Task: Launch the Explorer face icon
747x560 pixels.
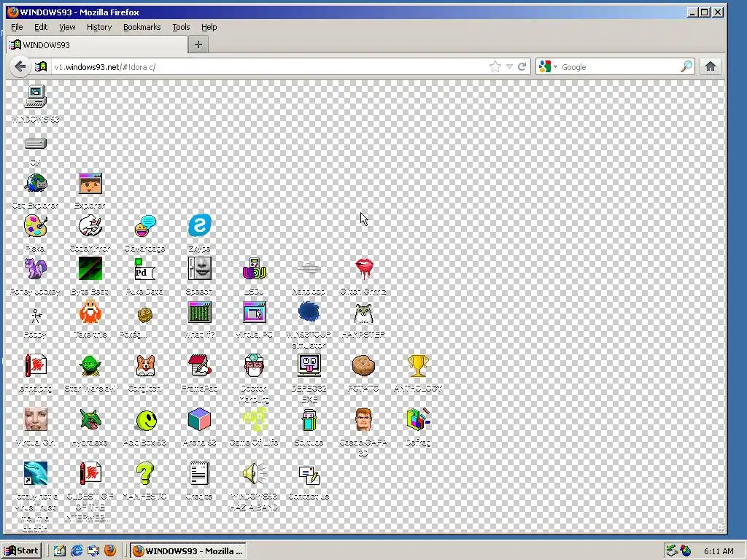Action: click(90, 184)
